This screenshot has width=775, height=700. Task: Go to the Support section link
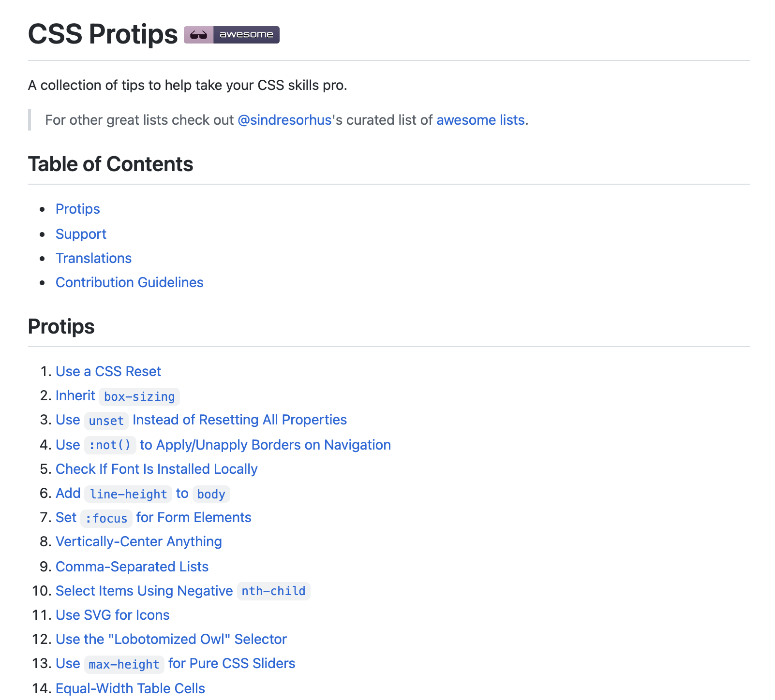pyautogui.click(x=81, y=234)
